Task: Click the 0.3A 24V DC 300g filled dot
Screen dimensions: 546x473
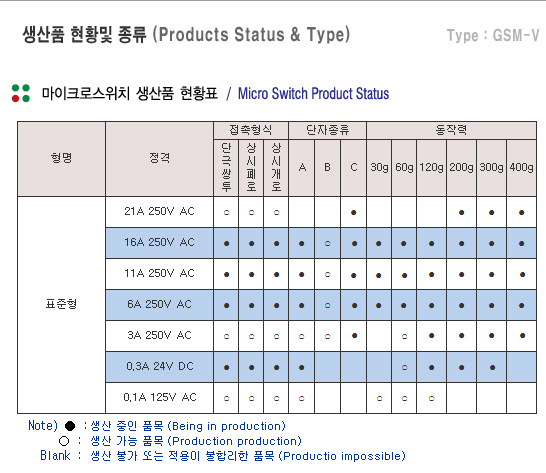Action: coord(492,367)
